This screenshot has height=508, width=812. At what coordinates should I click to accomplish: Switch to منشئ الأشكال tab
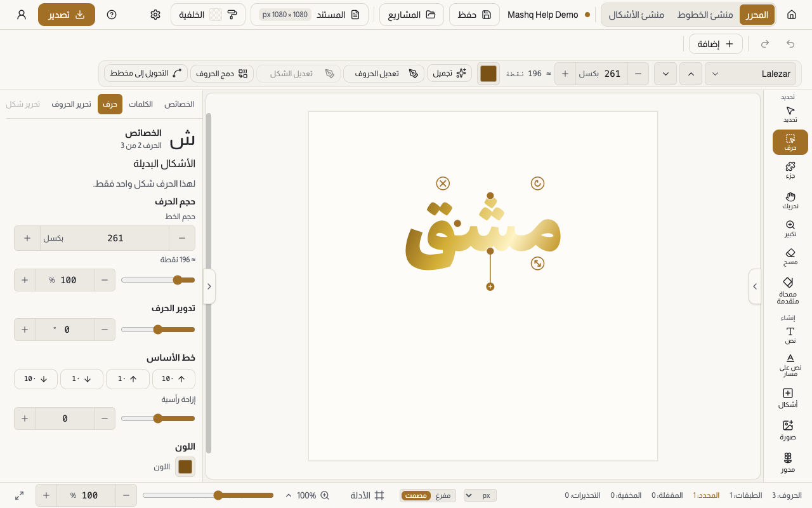click(x=636, y=15)
